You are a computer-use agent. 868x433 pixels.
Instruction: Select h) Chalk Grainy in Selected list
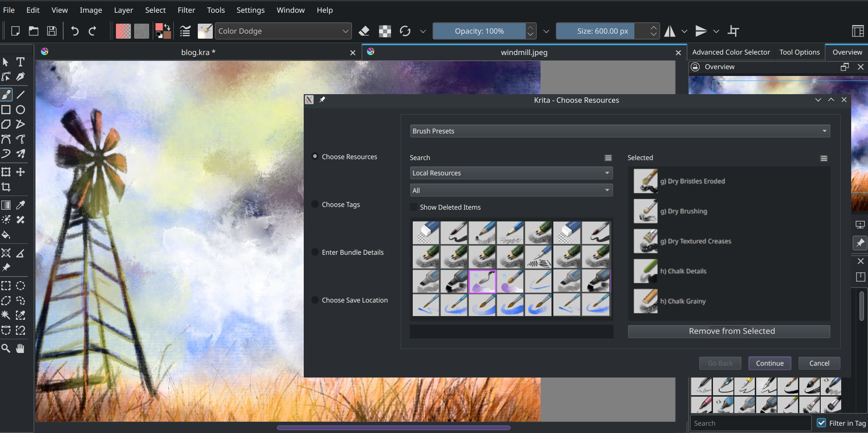[x=729, y=301]
